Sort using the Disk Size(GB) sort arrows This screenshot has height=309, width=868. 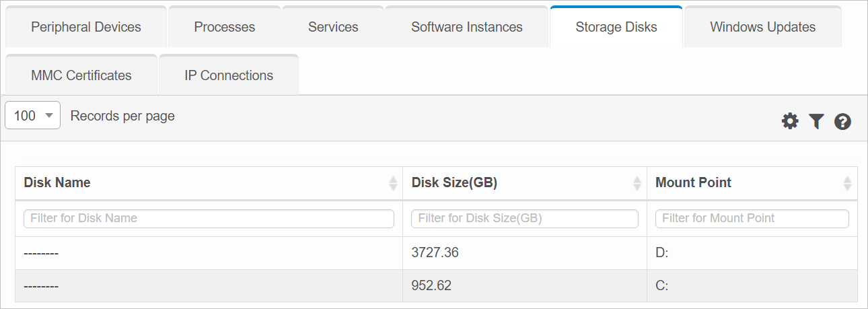637,183
